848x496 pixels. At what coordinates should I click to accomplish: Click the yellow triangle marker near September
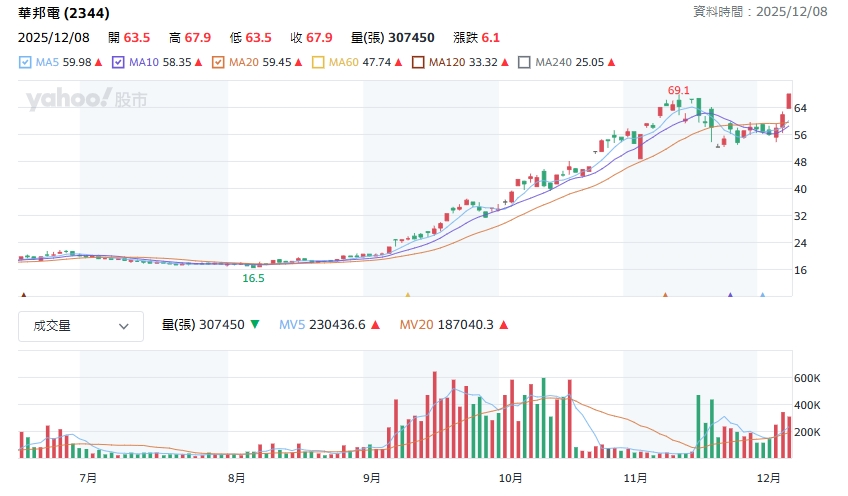[x=407, y=295]
